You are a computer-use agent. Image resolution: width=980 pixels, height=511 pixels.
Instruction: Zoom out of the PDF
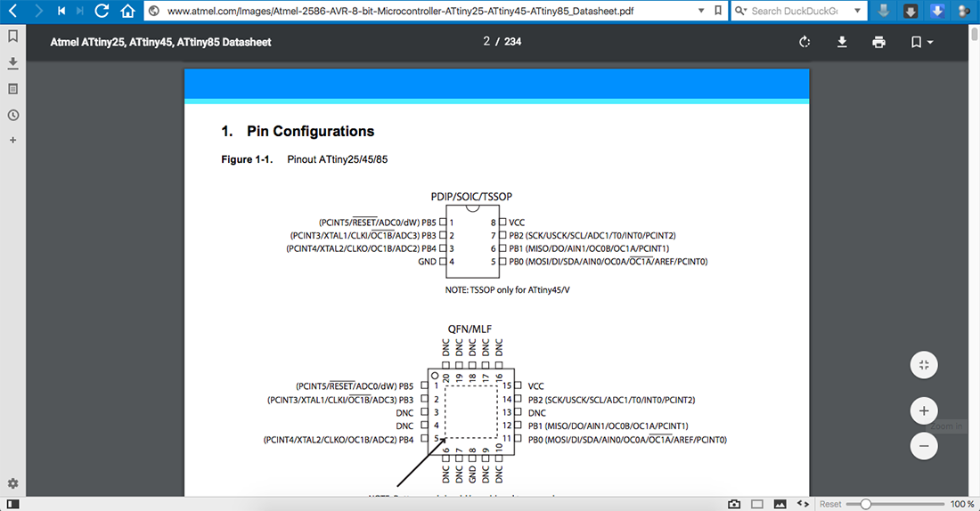pyautogui.click(x=924, y=446)
